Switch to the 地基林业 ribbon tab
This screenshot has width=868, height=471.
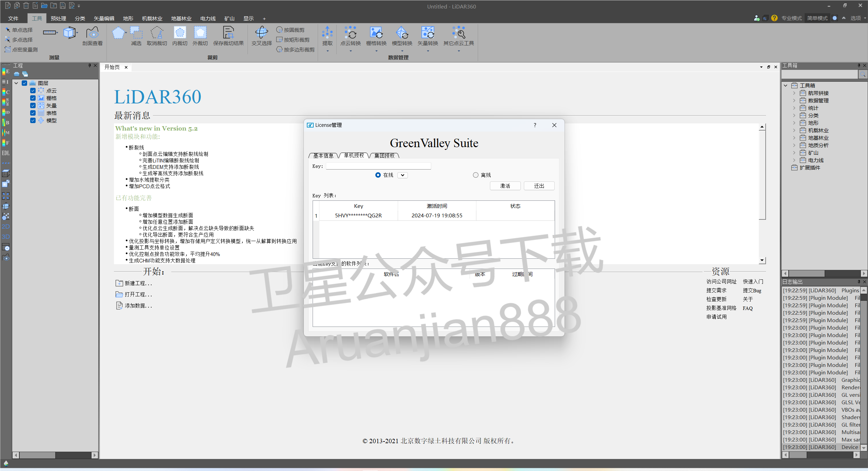181,18
